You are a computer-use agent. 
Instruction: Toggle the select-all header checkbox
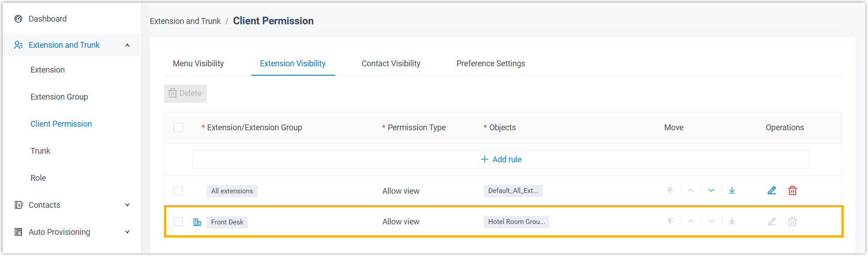click(178, 128)
